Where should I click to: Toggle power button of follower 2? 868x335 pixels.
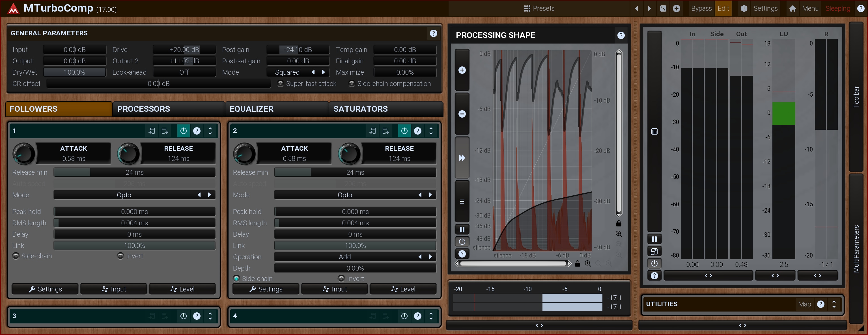(404, 131)
